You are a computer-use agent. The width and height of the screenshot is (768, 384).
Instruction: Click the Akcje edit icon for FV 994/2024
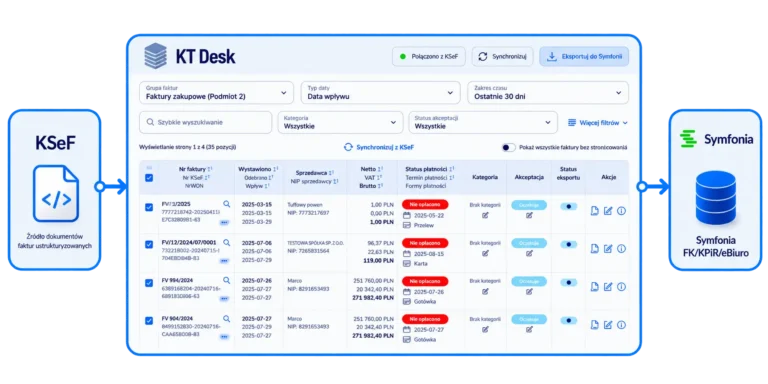click(x=608, y=287)
